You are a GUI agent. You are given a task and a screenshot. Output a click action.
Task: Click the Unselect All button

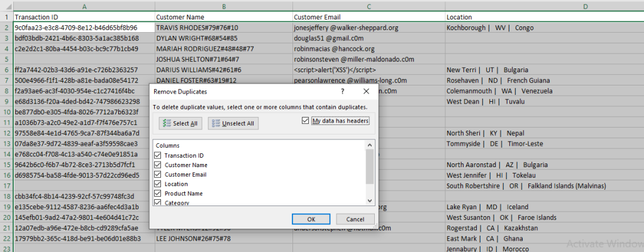[233, 123]
